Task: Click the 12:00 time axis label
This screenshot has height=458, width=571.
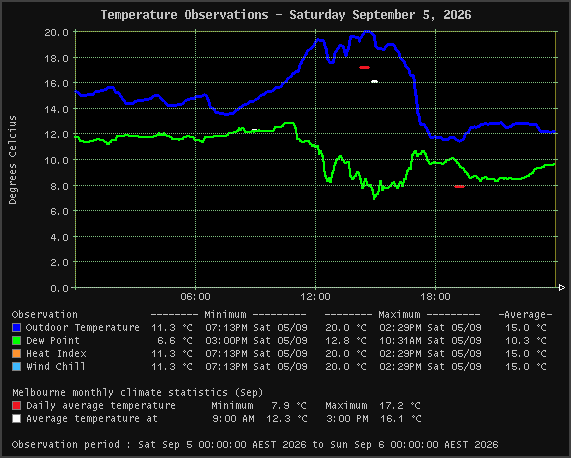Action: click(x=315, y=297)
